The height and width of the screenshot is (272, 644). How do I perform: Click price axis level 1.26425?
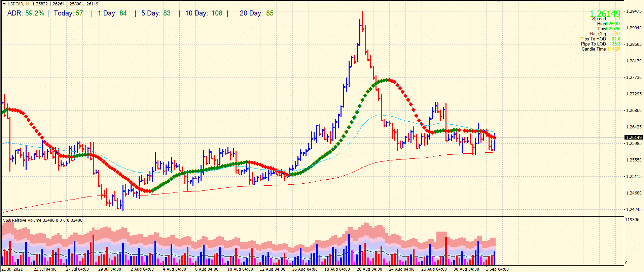tap(634, 127)
